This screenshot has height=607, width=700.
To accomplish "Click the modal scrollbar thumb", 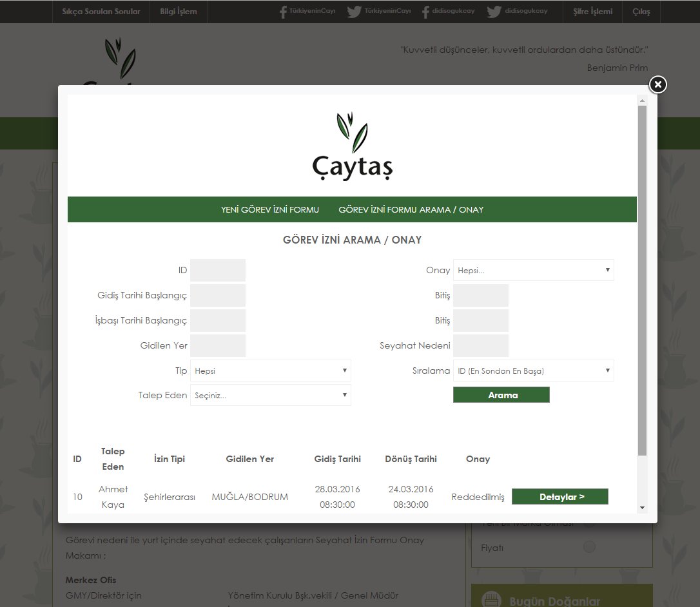I will (x=642, y=280).
